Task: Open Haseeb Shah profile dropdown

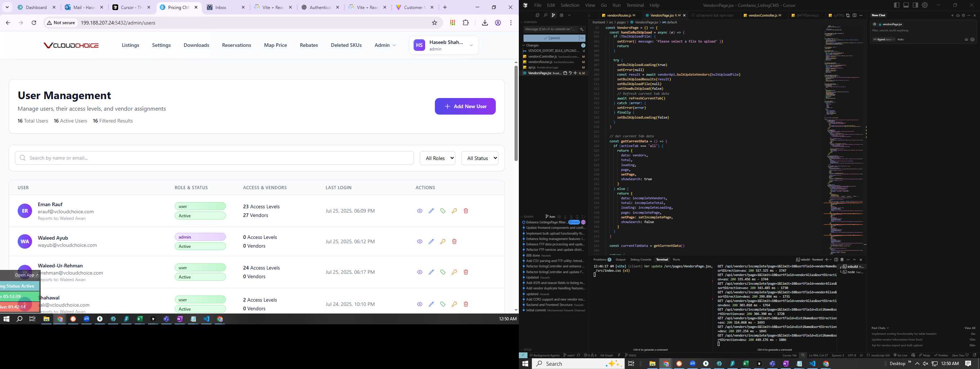Action: click(444, 45)
